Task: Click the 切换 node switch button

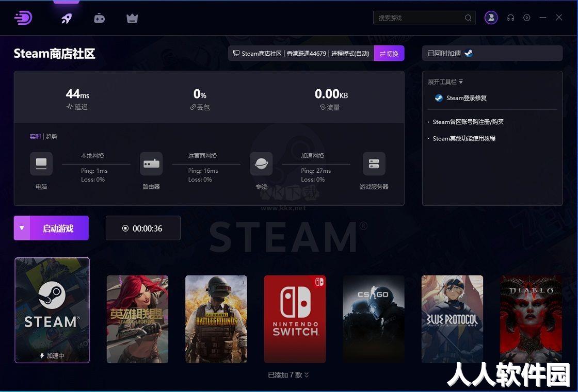Action: [x=389, y=54]
